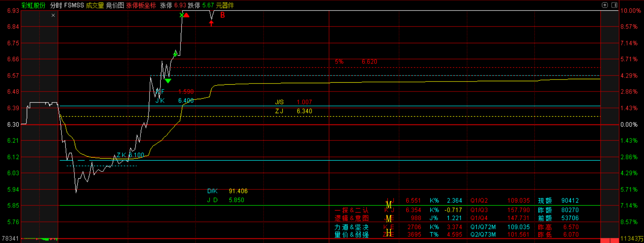Click the red letter B signal marker
This screenshot has height=243, width=644.
(x=223, y=15)
